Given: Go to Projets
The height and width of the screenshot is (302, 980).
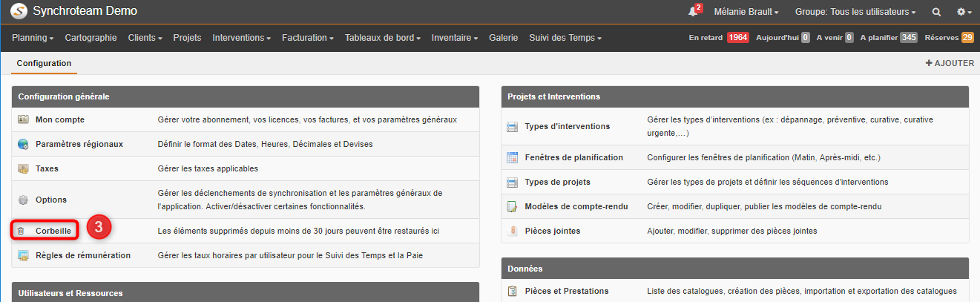Looking at the screenshot, I should (188, 37).
